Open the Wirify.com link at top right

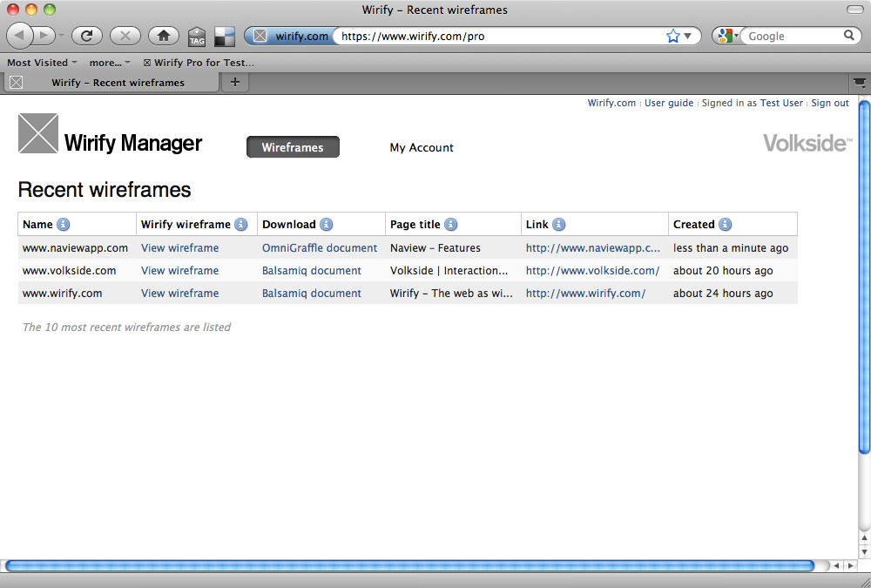[611, 103]
